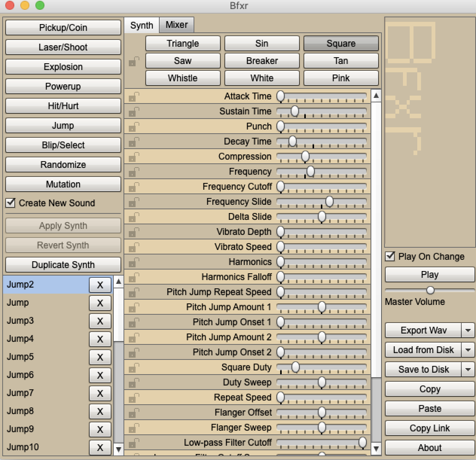
Task: Open the Export Wav dropdown arrow
Action: click(468, 330)
